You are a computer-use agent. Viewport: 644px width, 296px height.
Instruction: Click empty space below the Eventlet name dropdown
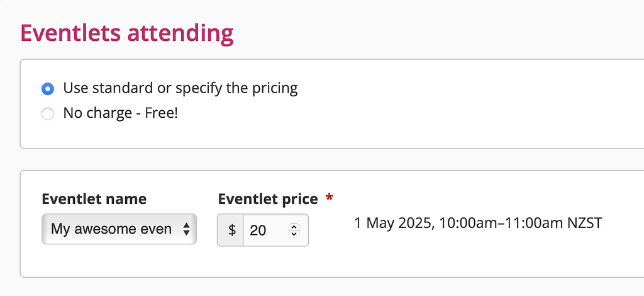coord(113,261)
